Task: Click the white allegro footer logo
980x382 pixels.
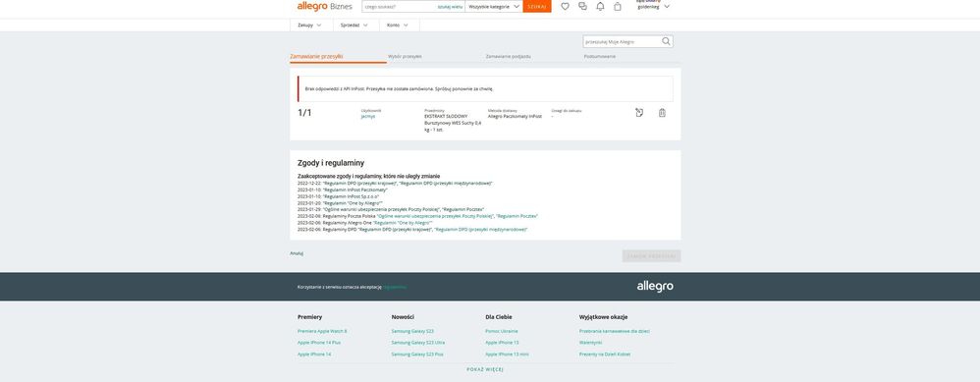Action: pos(655,287)
